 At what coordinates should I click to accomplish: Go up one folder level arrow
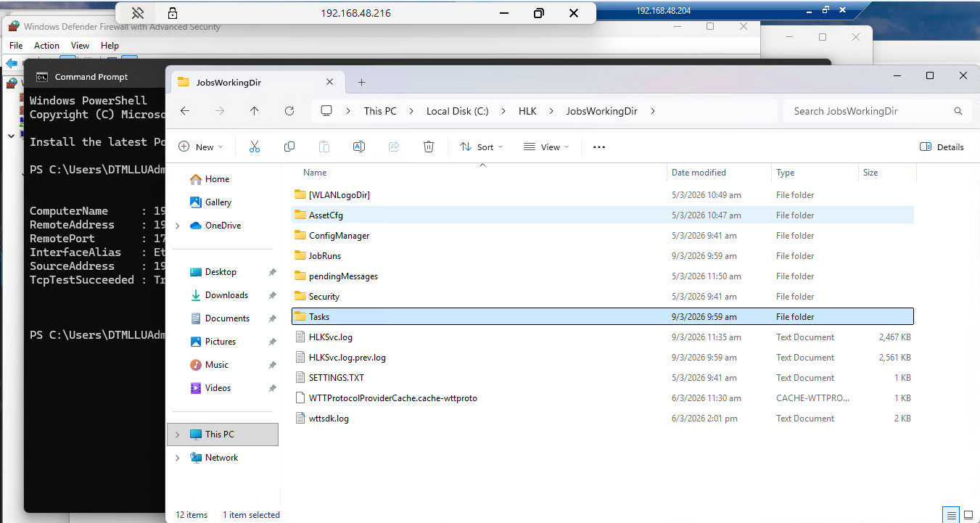coord(254,111)
